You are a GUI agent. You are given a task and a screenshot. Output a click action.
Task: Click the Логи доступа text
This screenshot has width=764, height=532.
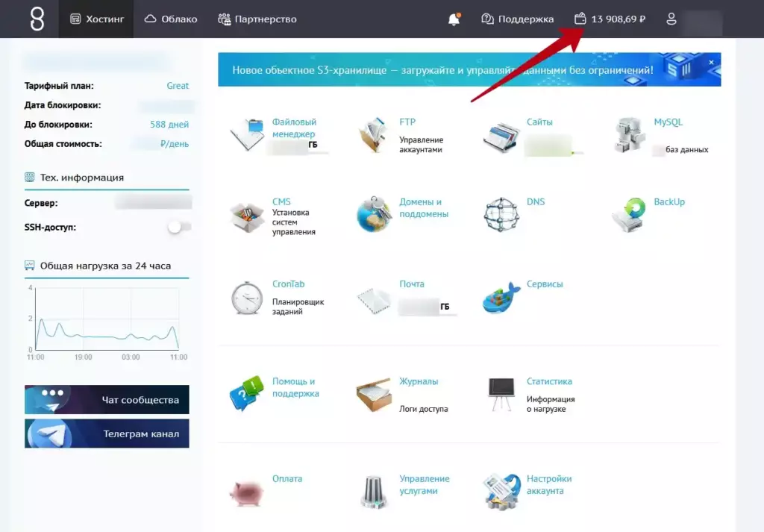424,409
